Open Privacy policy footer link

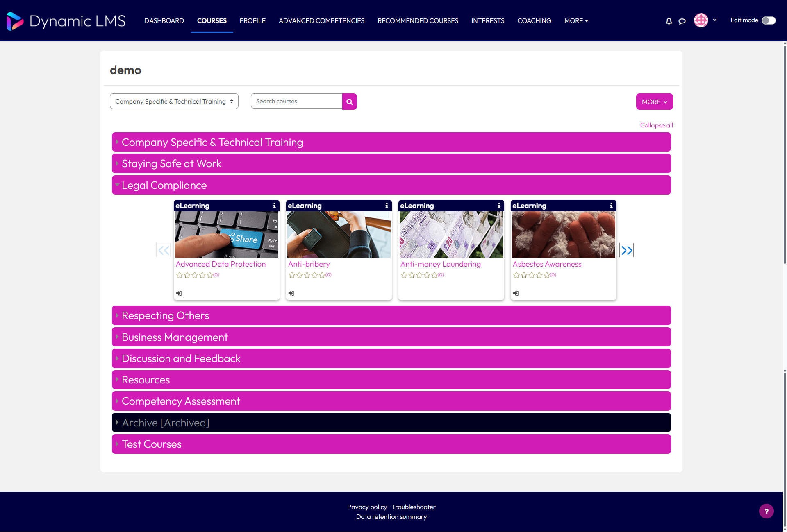tap(367, 507)
